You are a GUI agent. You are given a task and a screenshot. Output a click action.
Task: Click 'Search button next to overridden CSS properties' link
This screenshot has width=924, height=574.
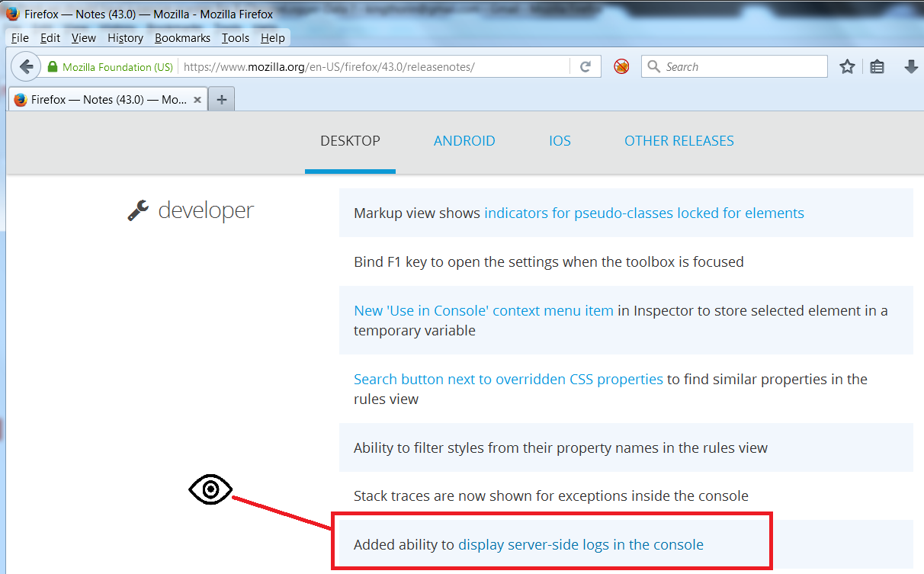[508, 379]
